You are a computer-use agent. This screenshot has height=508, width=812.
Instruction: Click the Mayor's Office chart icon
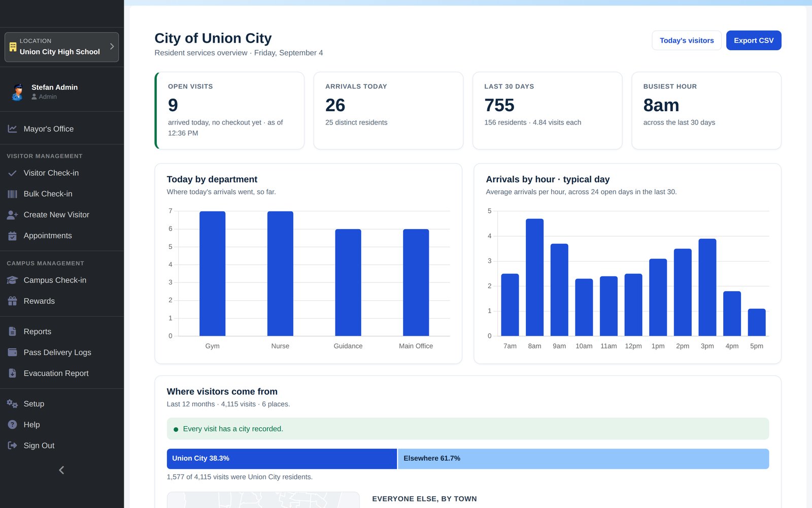pos(12,129)
